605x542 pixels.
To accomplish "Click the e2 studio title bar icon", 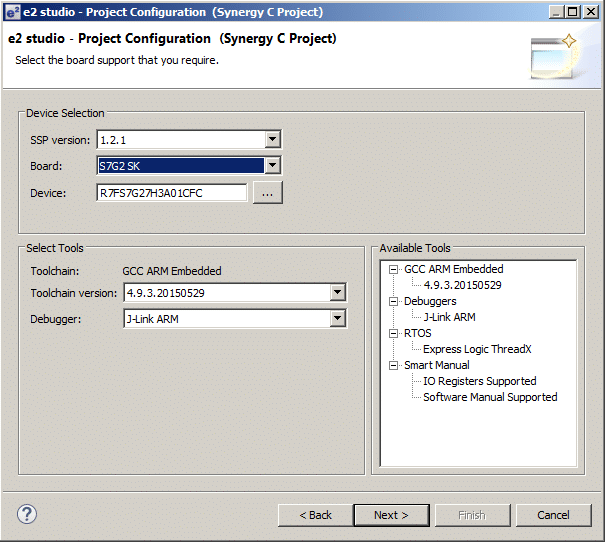I will pos(12,12).
